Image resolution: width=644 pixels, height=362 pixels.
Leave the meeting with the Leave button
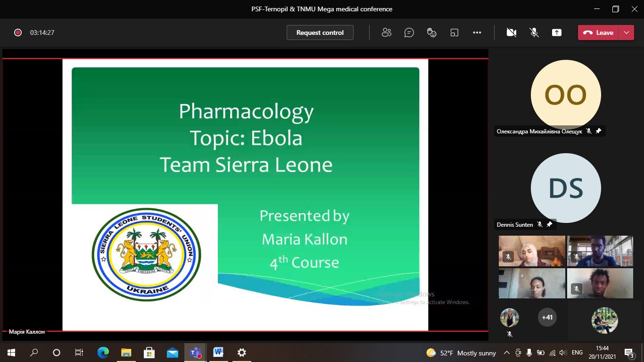point(599,33)
